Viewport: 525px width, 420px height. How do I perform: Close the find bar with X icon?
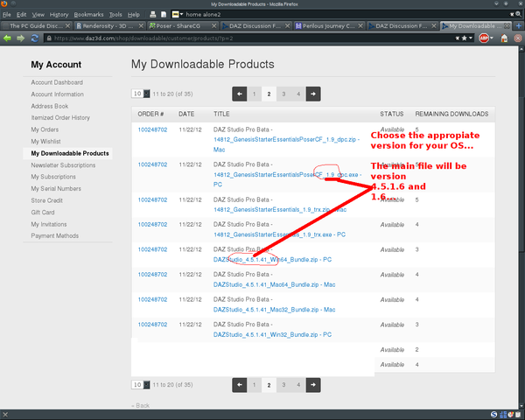coord(5,415)
